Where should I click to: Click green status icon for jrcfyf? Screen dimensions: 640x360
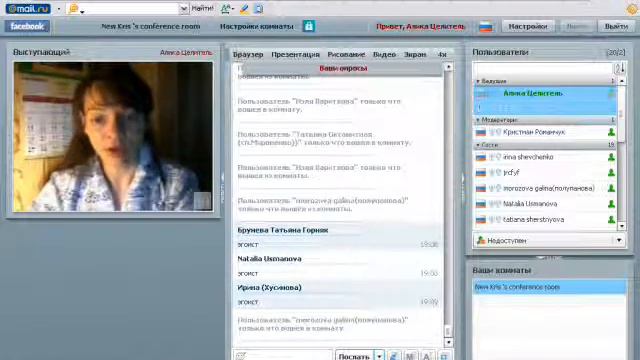(x=611, y=173)
